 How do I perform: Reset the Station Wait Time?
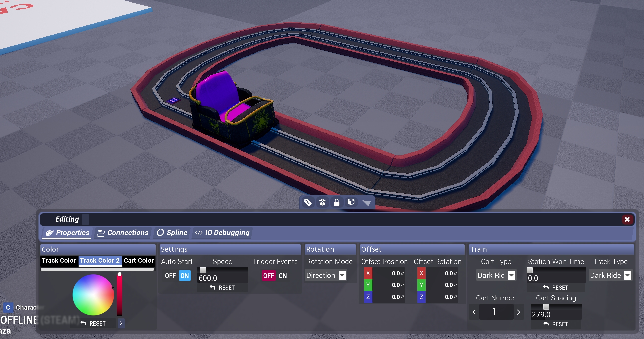click(556, 288)
